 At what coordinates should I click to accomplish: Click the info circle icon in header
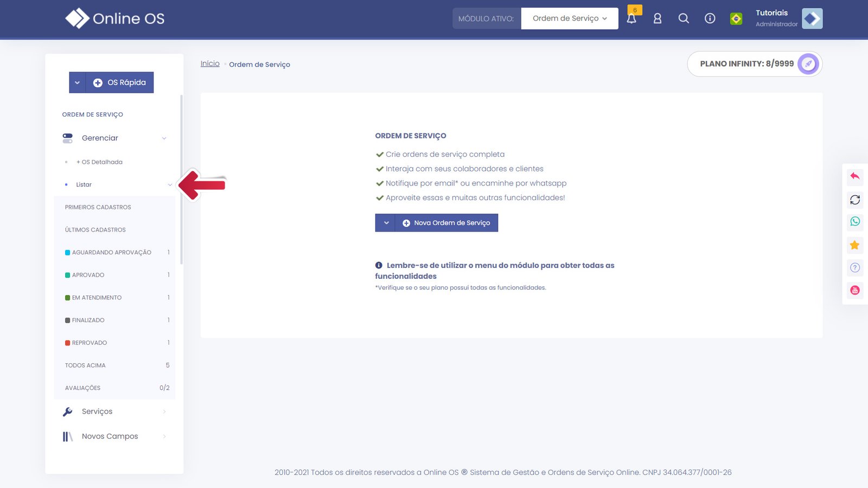point(710,18)
